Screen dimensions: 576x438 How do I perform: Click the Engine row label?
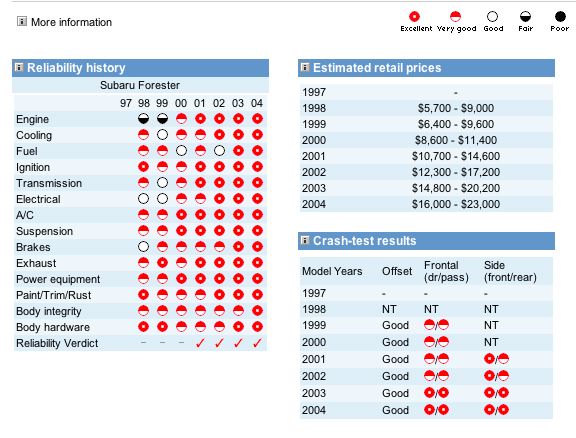tap(32, 119)
